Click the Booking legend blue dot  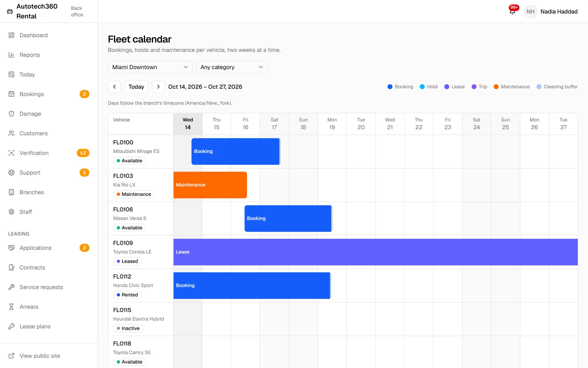click(x=390, y=87)
